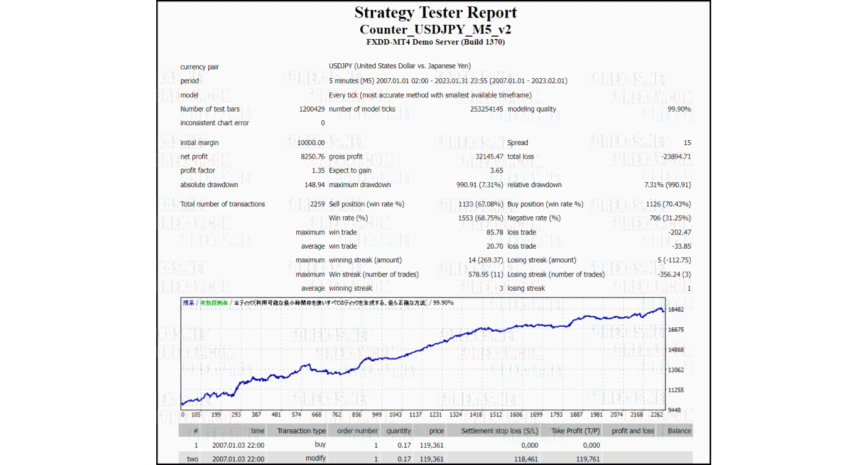Click the modeling quality 99.90% value
Viewport: 868px width, 465px height.
[679, 109]
